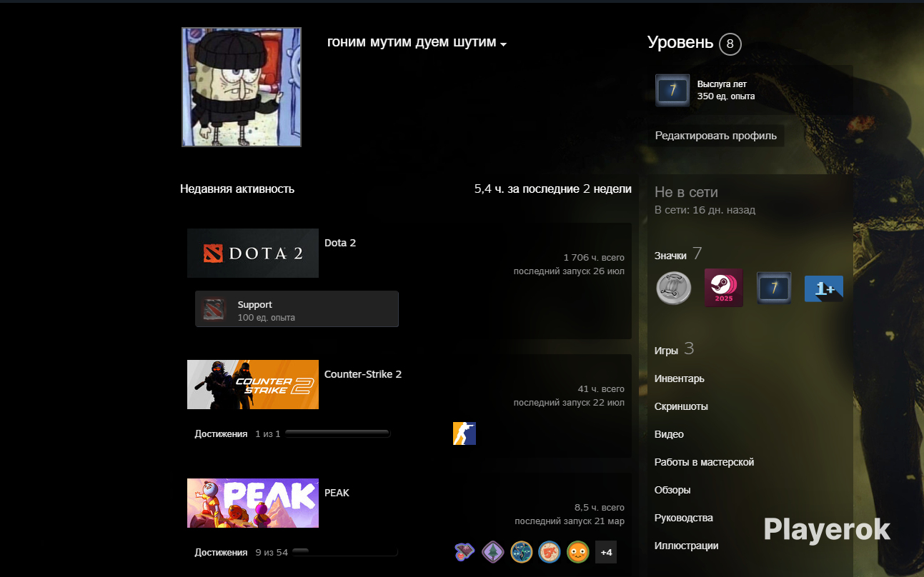The width and height of the screenshot is (924, 577).
Task: Click the PEAK achievements progress bar
Action: (345, 552)
